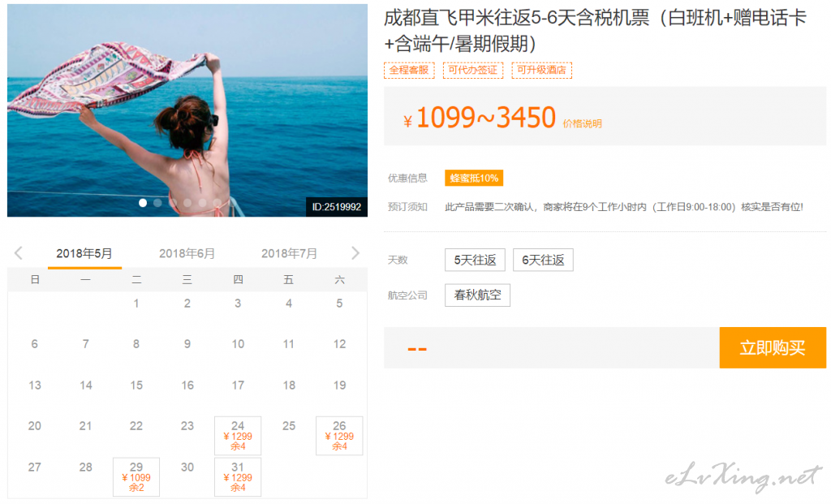Select May 24 priced at ¥1299
Viewport: 831px width, 504px height.
point(238,436)
